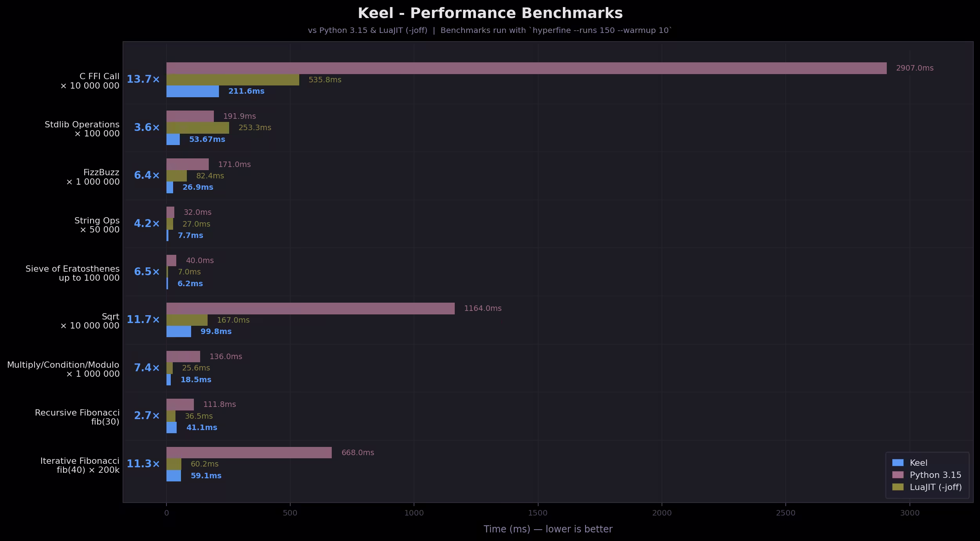Viewport: 980px width, 541px height.
Task: Click the 2.7× speedup value
Action: tap(147, 416)
